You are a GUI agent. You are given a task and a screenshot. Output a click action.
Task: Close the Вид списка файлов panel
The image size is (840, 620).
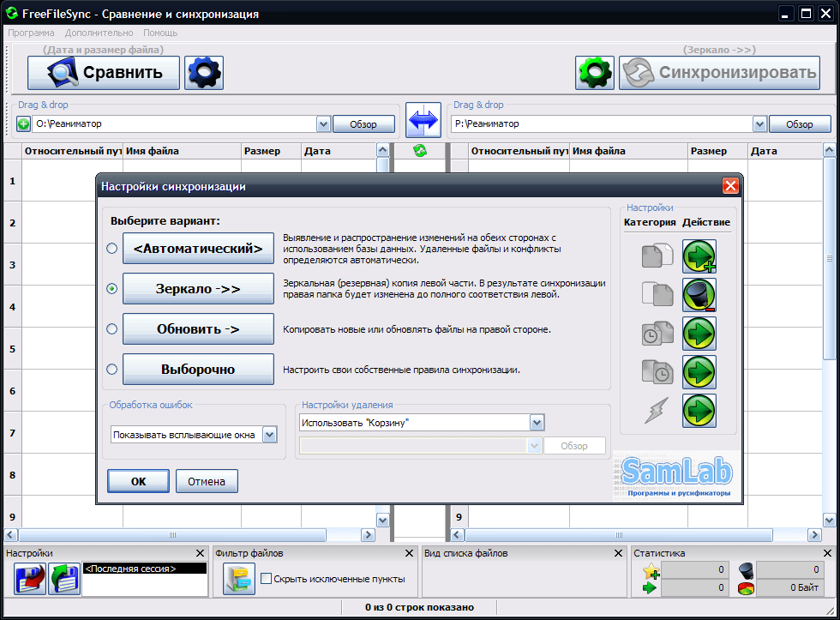click(x=618, y=553)
